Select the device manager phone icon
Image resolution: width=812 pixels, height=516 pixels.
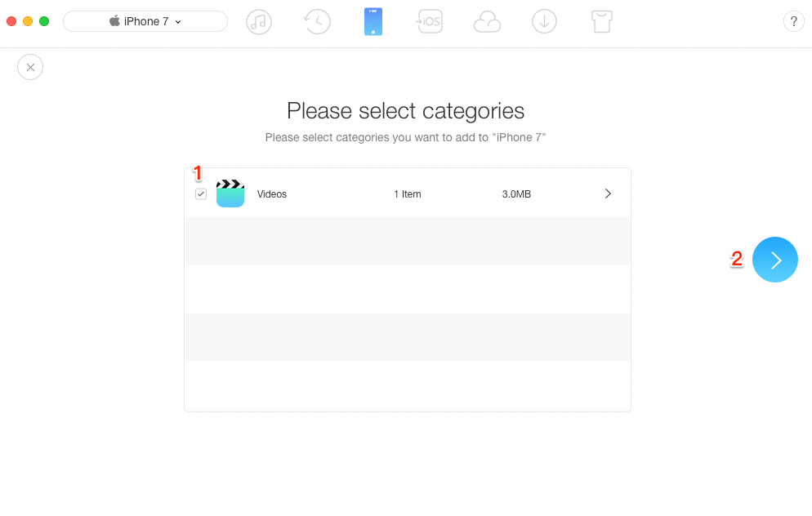[373, 22]
